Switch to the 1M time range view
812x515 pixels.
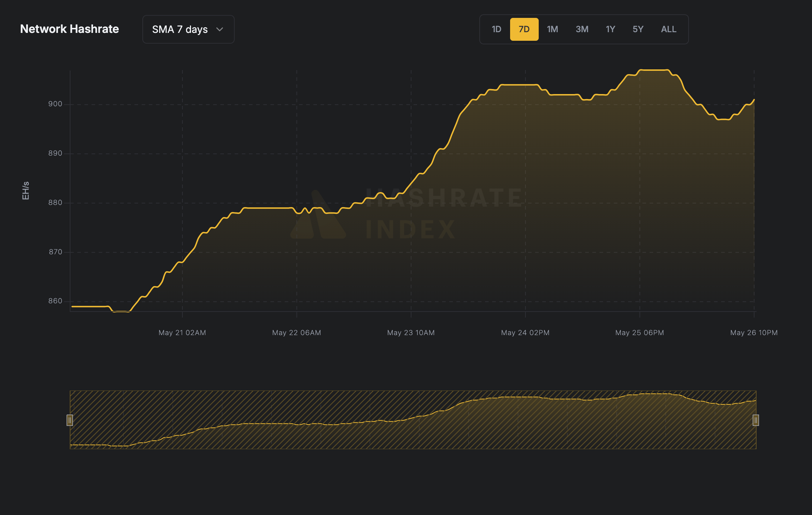552,29
